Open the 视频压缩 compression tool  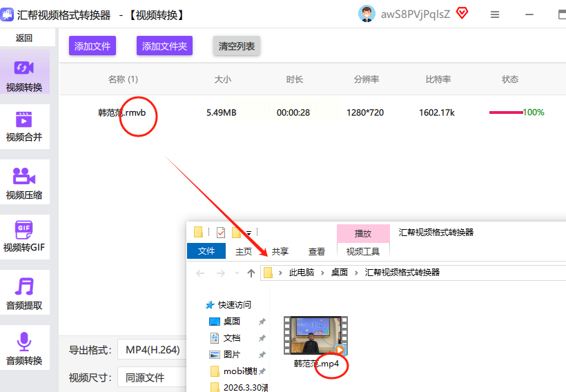[24, 182]
